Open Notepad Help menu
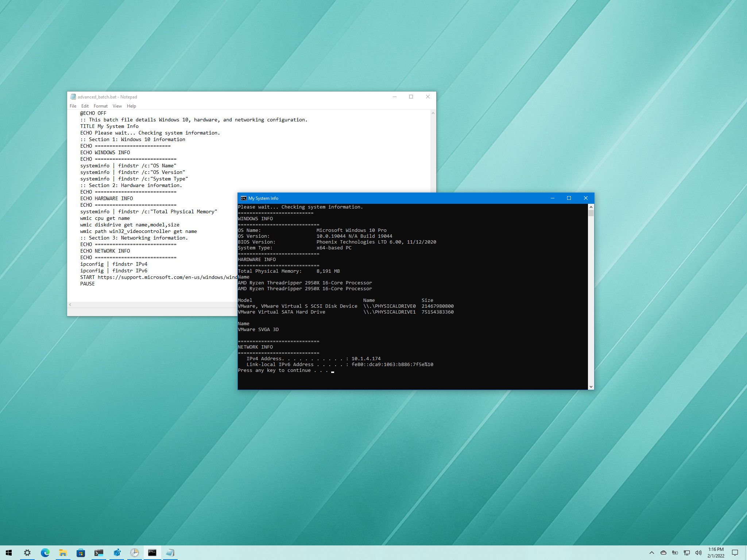Viewport: 747px width, 560px height. click(131, 106)
